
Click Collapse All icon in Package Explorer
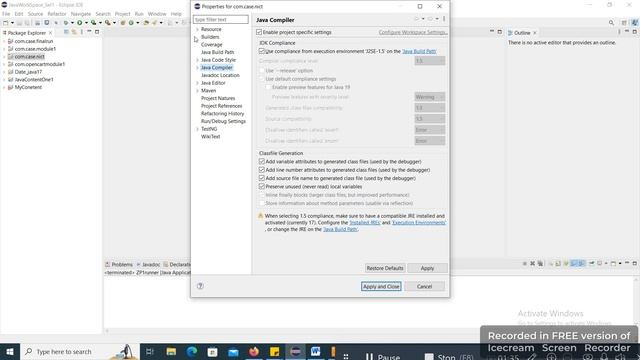point(66,32)
